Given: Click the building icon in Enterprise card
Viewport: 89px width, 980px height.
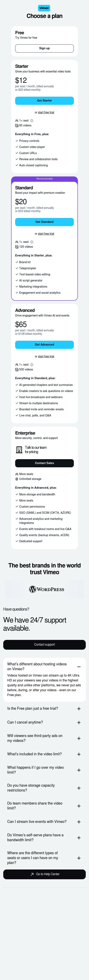Looking at the screenshot, I should pyautogui.click(x=19, y=450).
